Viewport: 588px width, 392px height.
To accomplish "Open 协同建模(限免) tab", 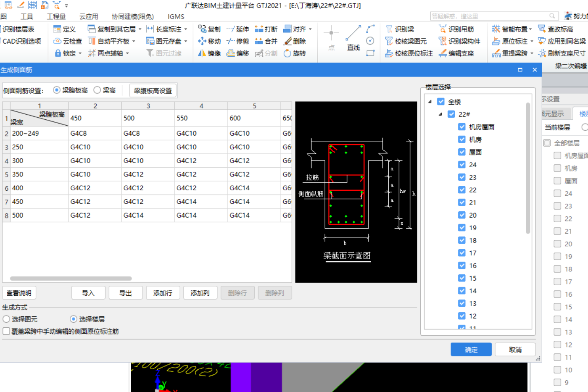I will pyautogui.click(x=133, y=16).
